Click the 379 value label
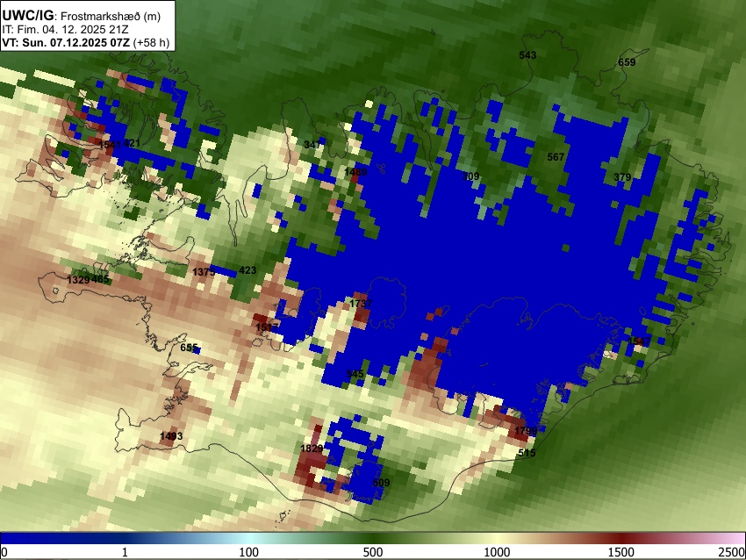 click(622, 177)
